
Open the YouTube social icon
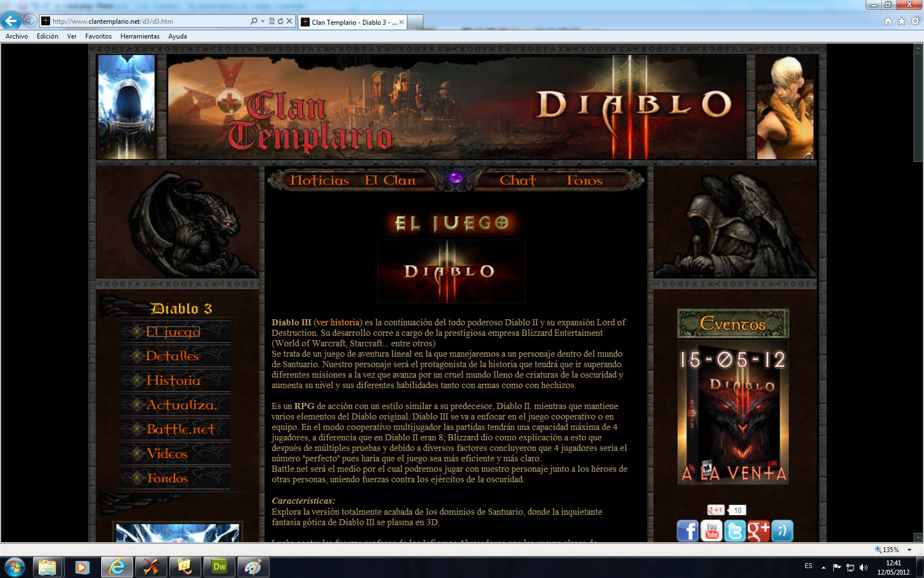click(711, 531)
